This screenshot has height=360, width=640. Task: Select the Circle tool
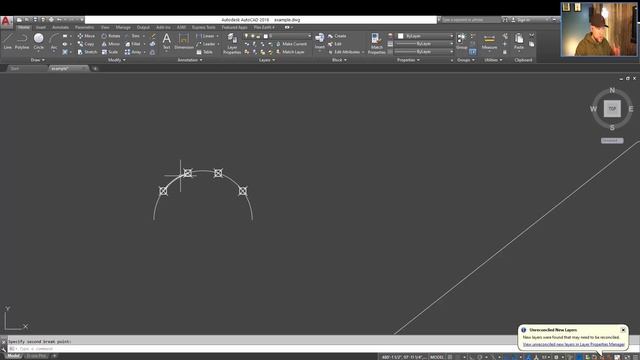[x=38, y=41]
